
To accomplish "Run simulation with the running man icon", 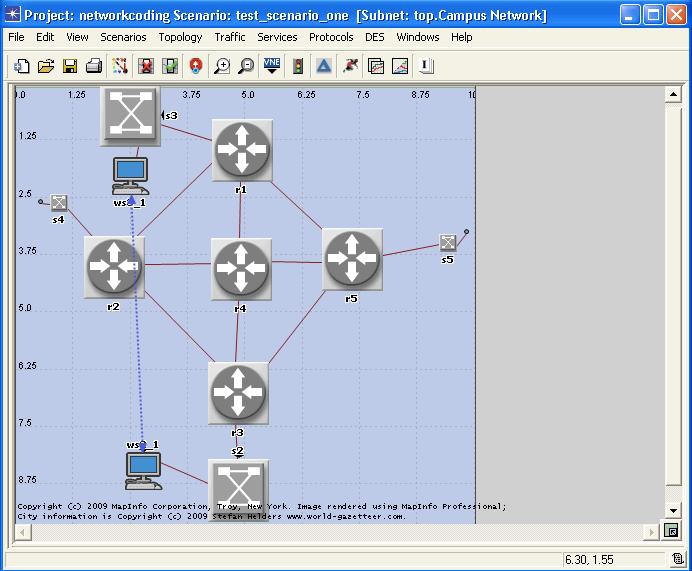I will pyautogui.click(x=350, y=66).
